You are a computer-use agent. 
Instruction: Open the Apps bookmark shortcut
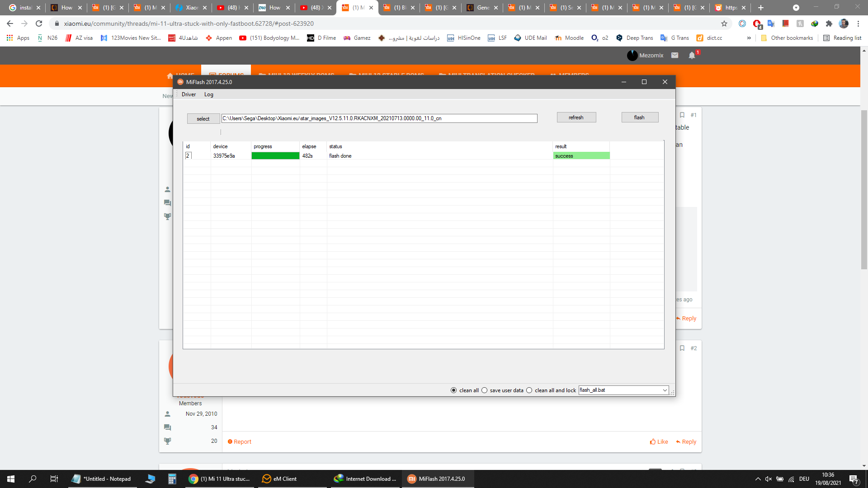pos(18,38)
